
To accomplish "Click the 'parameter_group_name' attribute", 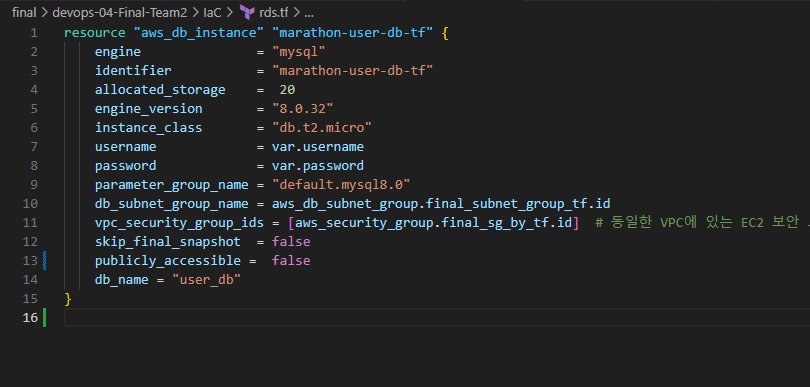I will tap(172, 184).
